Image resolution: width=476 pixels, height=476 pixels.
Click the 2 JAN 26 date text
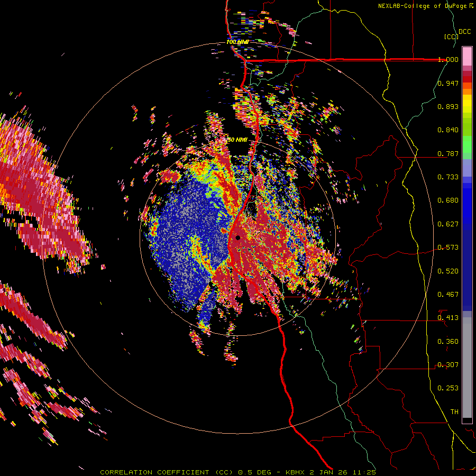(x=329, y=472)
